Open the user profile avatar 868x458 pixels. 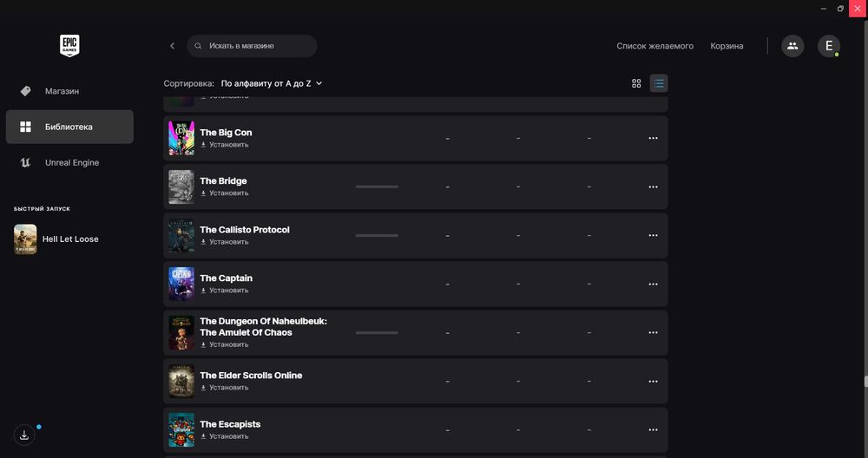[x=828, y=46]
